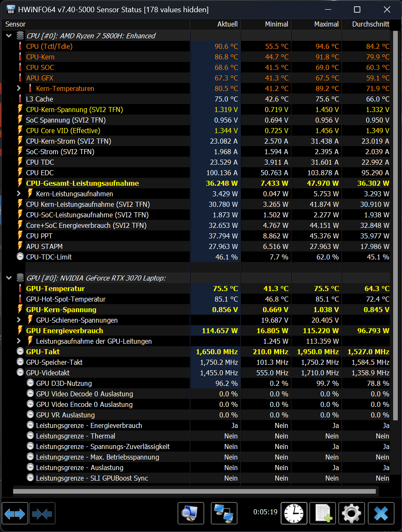Open sensor settings gear icon
Viewport: 402px width, 532px height.
pos(352,513)
